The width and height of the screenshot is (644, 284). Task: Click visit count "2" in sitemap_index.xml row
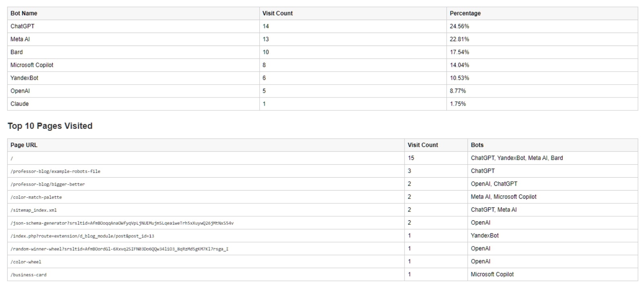[409, 209]
